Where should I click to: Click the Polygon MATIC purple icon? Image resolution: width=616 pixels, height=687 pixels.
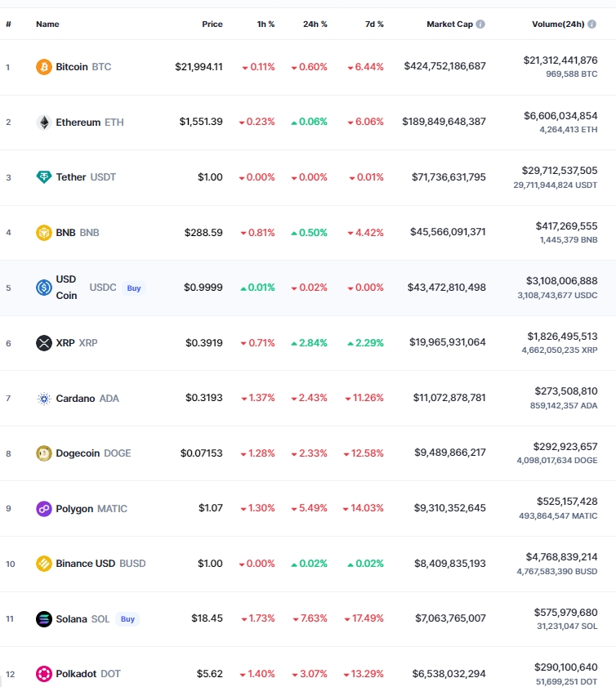pyautogui.click(x=44, y=509)
